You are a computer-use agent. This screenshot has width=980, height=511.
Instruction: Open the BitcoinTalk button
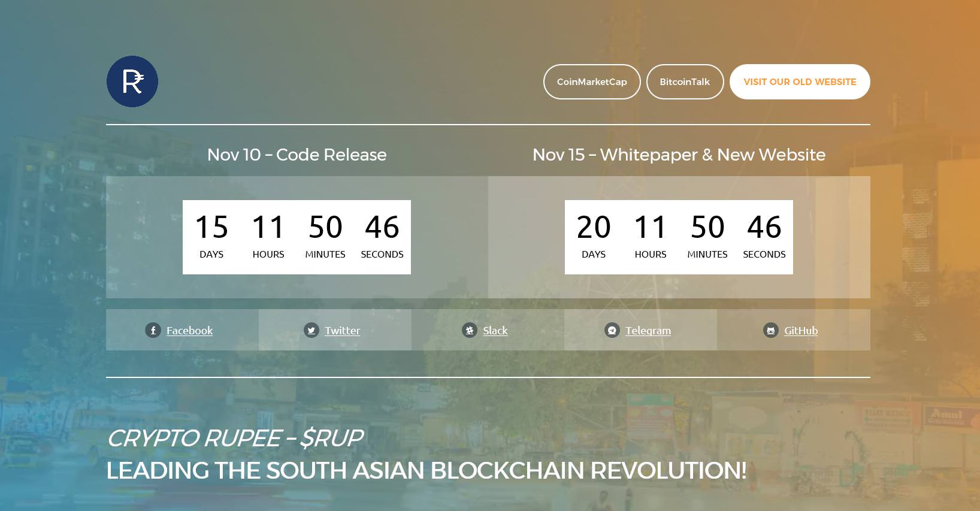point(685,81)
